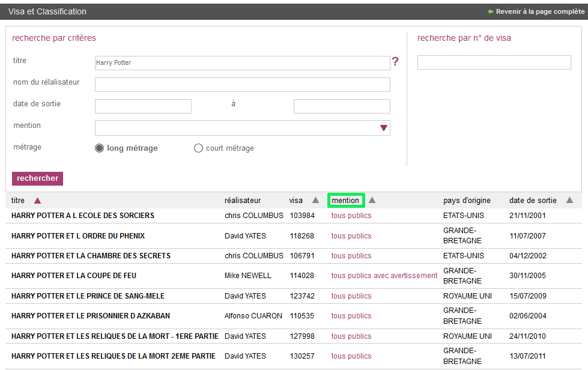Focus the recherche par n° de visa field
Viewport: 588px width, 370px height.
pos(494,62)
